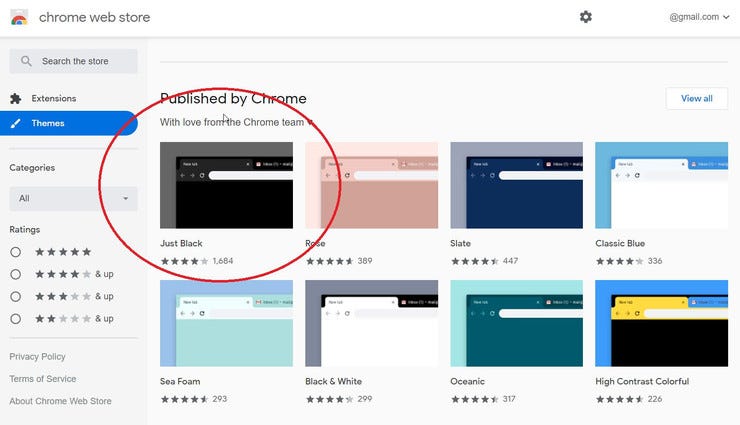Click High Contrast Colorful star rating 226
The image size is (740, 425).
point(629,399)
